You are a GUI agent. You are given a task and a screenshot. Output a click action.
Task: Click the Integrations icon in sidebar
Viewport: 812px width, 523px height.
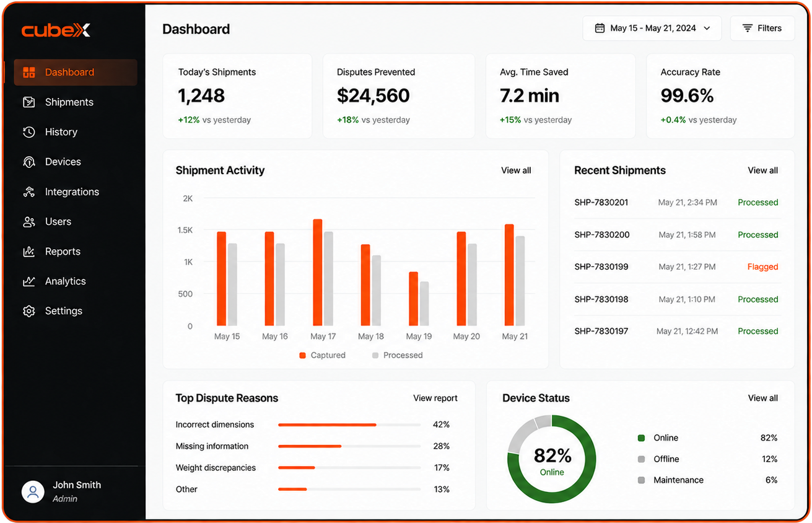tap(29, 192)
